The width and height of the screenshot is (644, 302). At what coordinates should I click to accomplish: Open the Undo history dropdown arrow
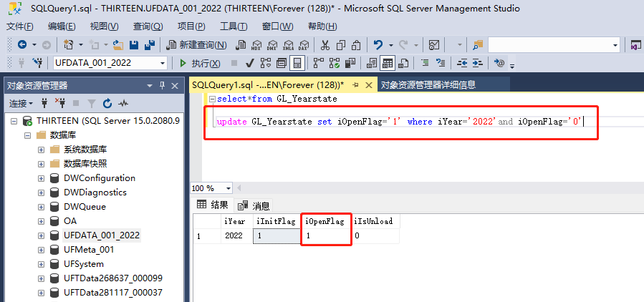tap(390, 44)
